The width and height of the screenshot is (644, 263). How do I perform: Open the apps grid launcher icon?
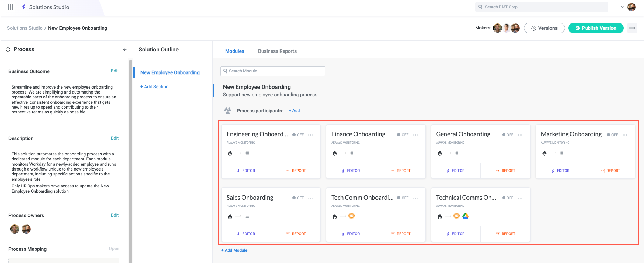coord(11,7)
